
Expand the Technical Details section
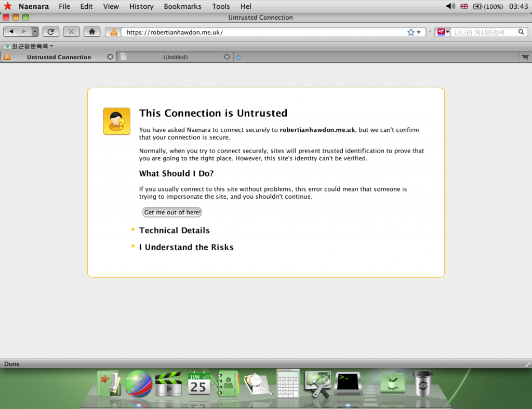174,230
